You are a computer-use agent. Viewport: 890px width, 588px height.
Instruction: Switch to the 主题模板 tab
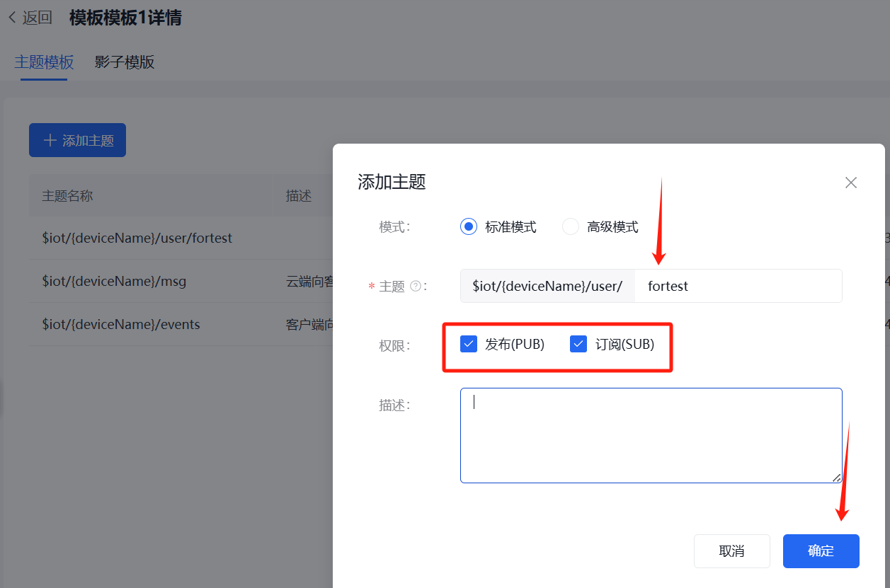[44, 62]
